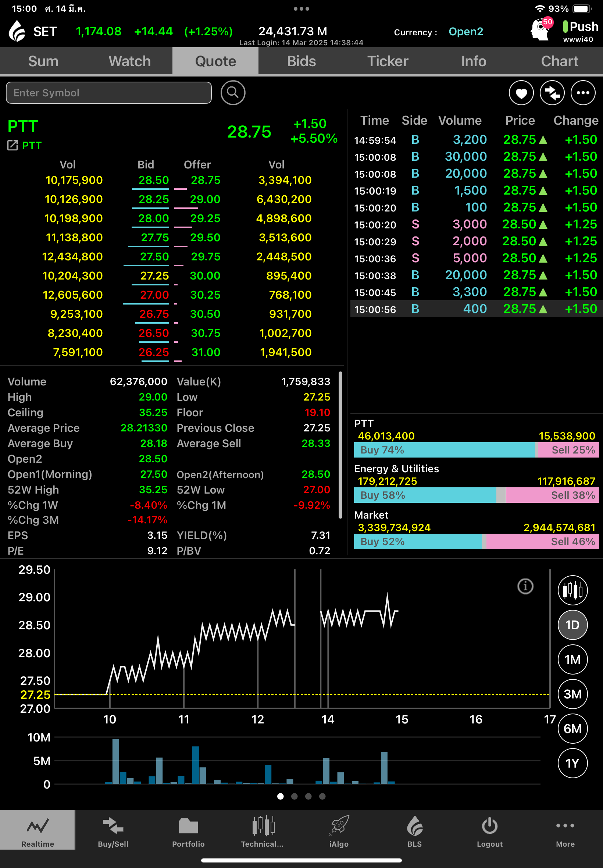603x868 pixels.
Task: Open the Ticker tab
Action: [x=388, y=61]
